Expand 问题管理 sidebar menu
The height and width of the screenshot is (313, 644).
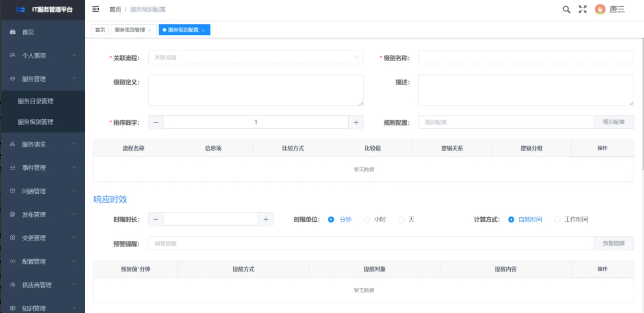pyautogui.click(x=43, y=191)
